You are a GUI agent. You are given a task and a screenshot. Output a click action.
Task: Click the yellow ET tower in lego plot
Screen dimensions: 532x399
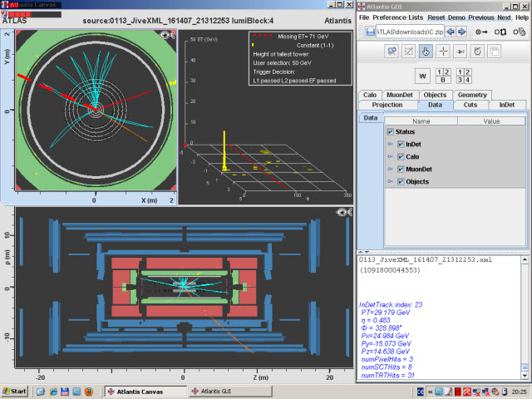[x=224, y=151]
